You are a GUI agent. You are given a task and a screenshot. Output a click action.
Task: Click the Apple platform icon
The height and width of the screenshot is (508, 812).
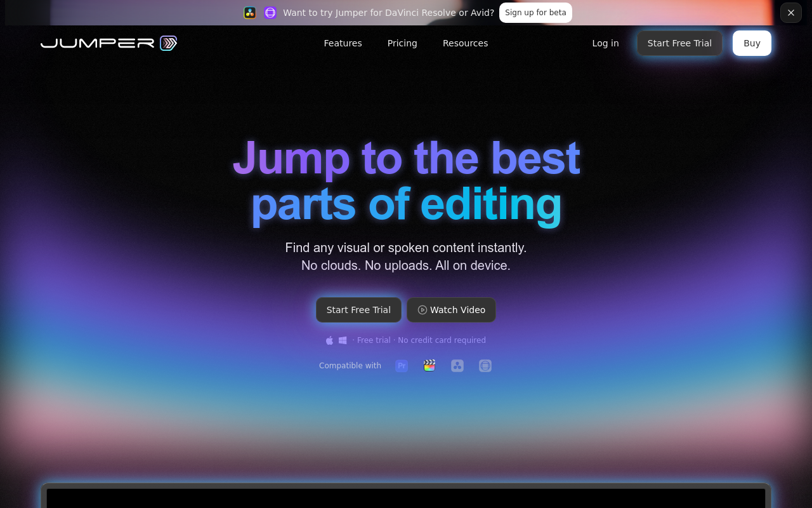pyautogui.click(x=329, y=340)
